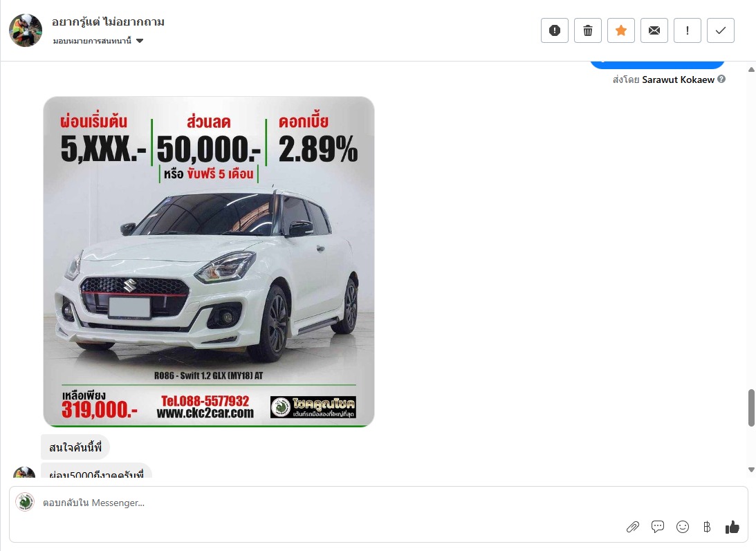Toggle the orange star follow-up button
The width and height of the screenshot is (756, 551).
click(621, 30)
